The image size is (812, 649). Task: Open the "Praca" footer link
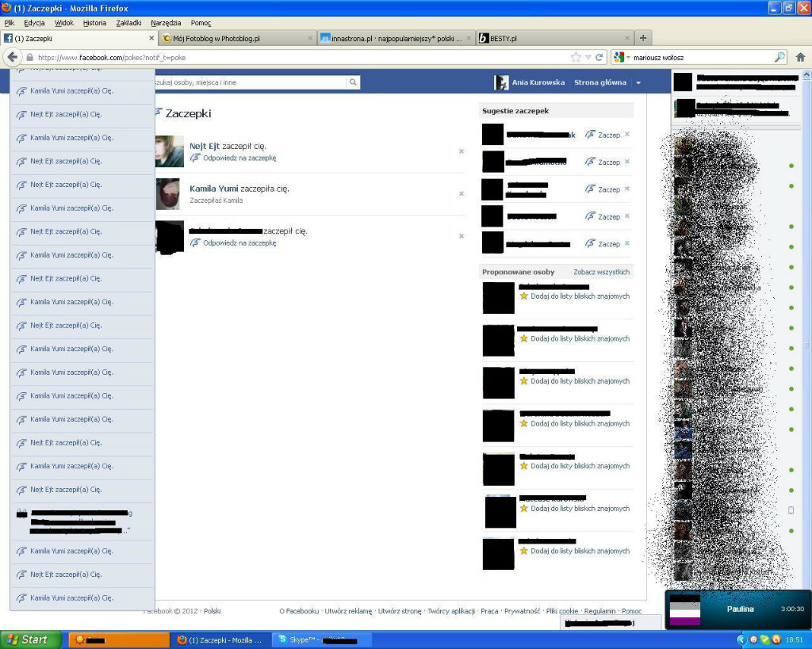coord(489,611)
